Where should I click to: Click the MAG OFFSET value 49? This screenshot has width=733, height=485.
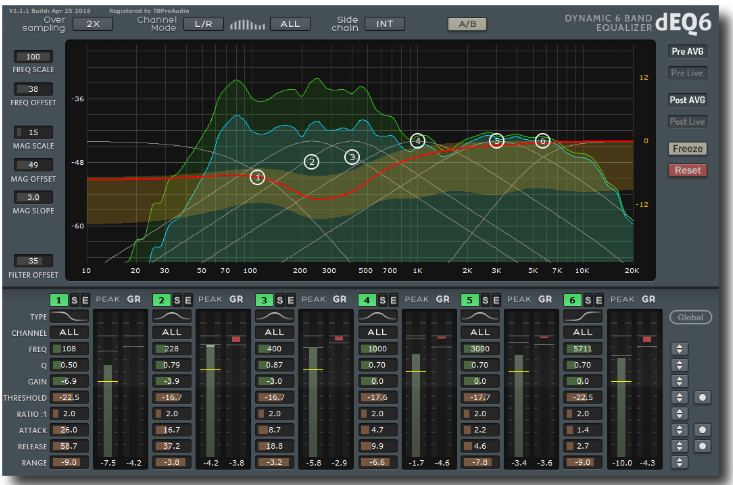[x=33, y=165]
